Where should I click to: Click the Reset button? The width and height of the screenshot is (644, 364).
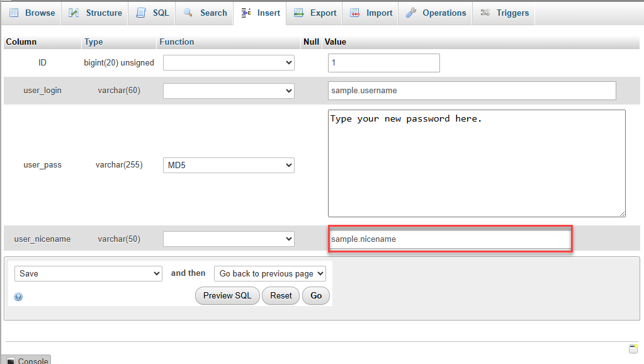(280, 295)
